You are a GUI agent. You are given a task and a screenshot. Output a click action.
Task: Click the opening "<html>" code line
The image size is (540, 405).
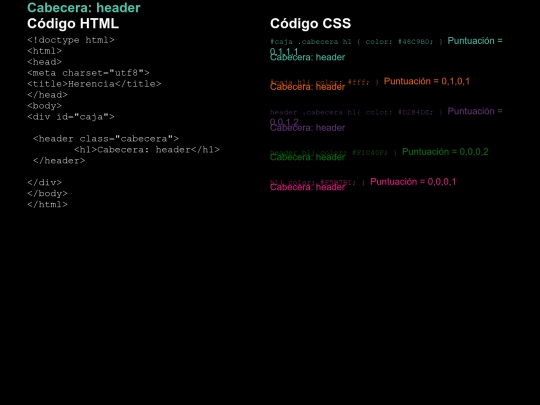point(44,51)
